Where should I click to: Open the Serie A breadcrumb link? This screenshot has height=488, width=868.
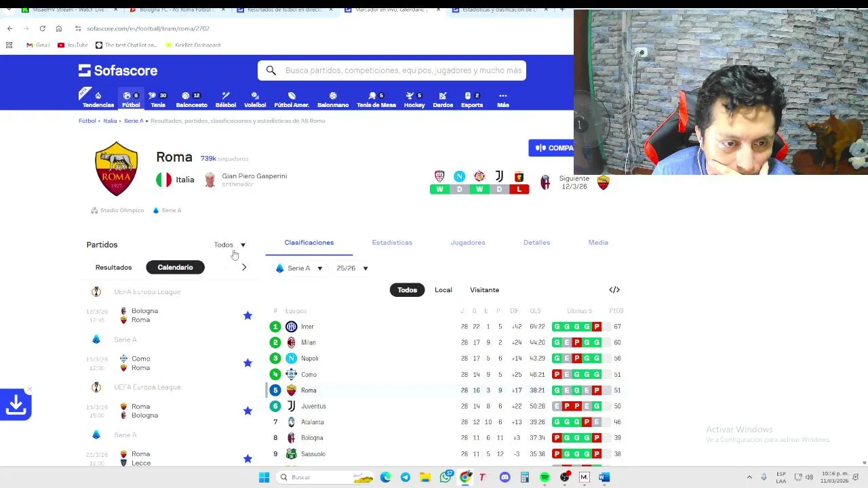[134, 121]
